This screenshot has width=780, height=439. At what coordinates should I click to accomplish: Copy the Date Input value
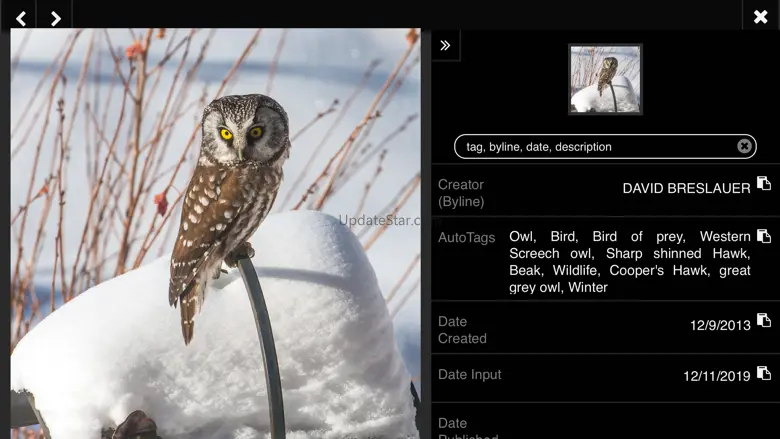[764, 373]
